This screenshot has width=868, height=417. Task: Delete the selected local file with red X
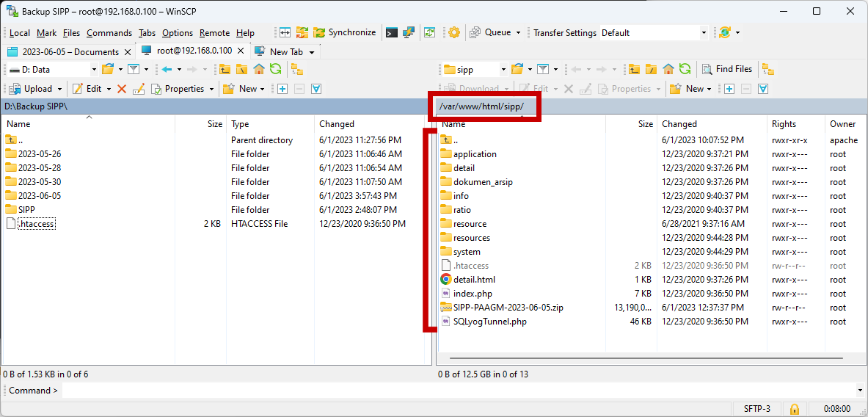pos(122,89)
